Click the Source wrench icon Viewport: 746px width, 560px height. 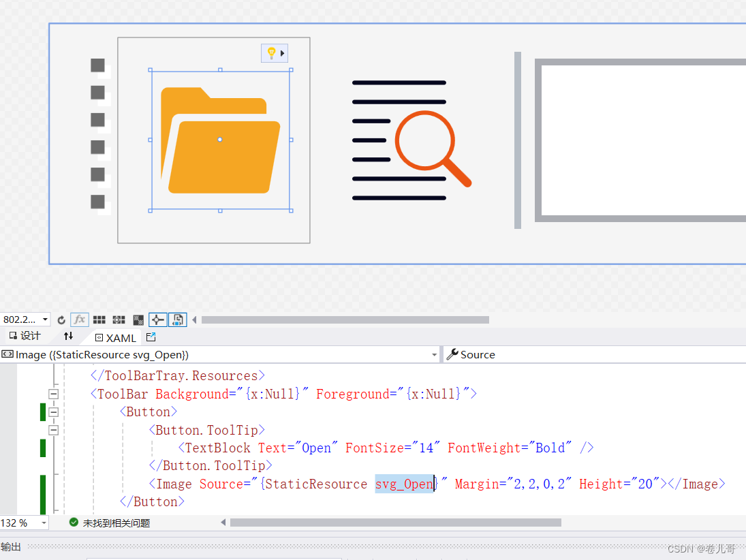point(451,354)
